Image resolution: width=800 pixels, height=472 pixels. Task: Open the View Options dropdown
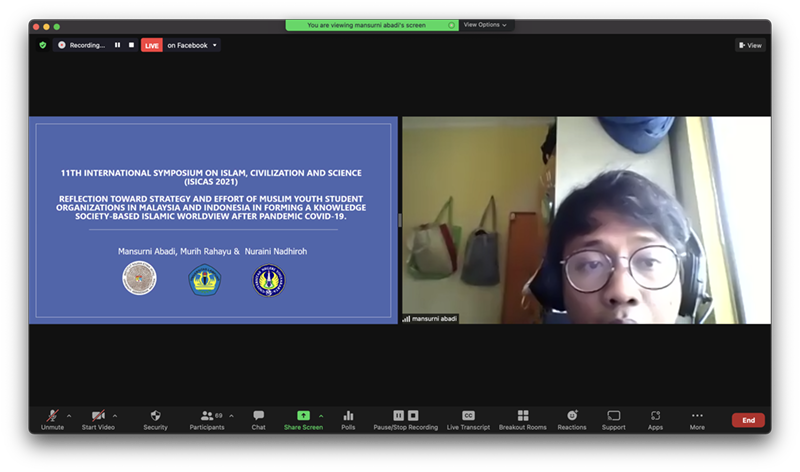click(485, 25)
